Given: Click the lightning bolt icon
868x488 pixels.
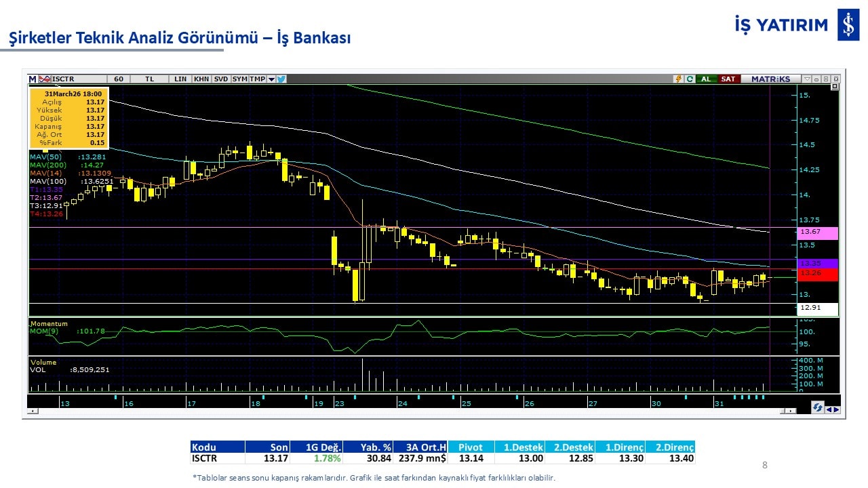Looking at the screenshot, I should 677,79.
